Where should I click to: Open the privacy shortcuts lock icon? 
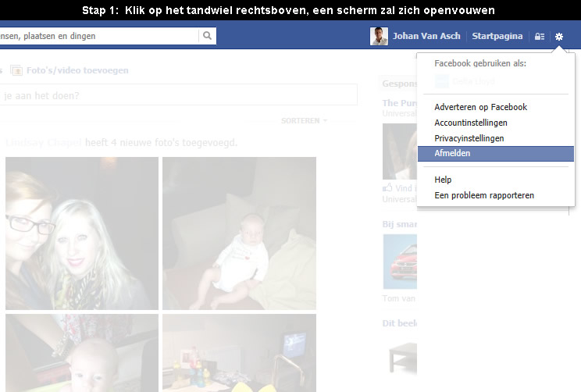(x=539, y=36)
